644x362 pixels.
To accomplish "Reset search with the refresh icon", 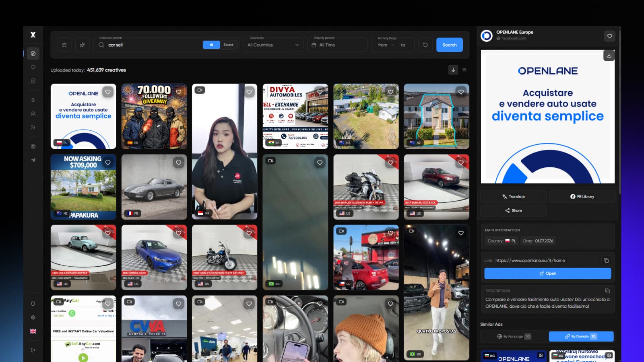I will point(425,45).
